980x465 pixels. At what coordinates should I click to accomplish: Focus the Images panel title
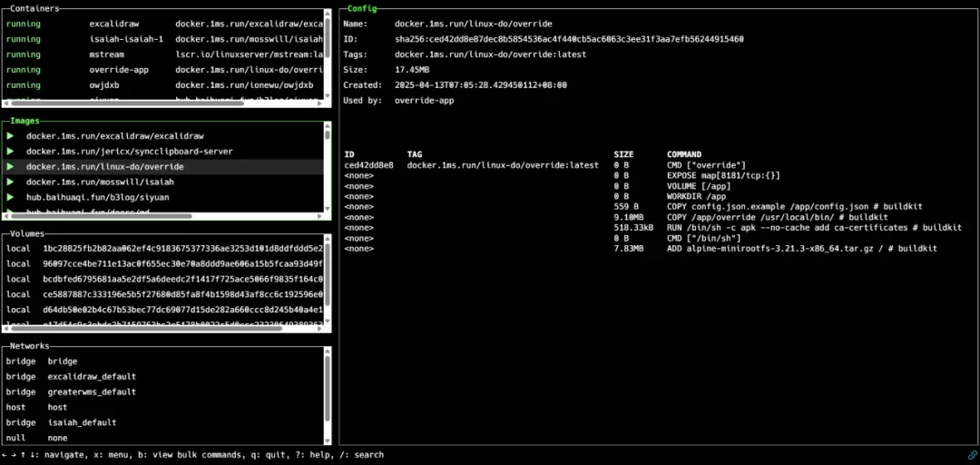pyautogui.click(x=24, y=121)
